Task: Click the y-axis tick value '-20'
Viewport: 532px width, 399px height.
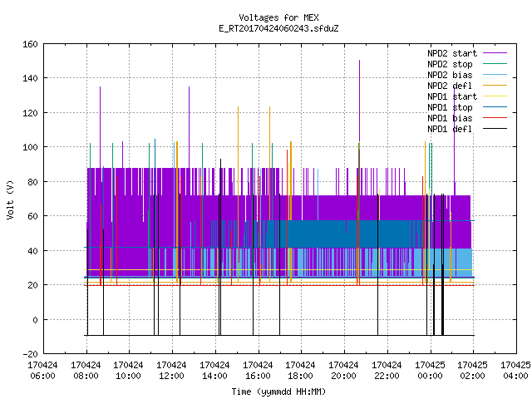Action: point(30,354)
